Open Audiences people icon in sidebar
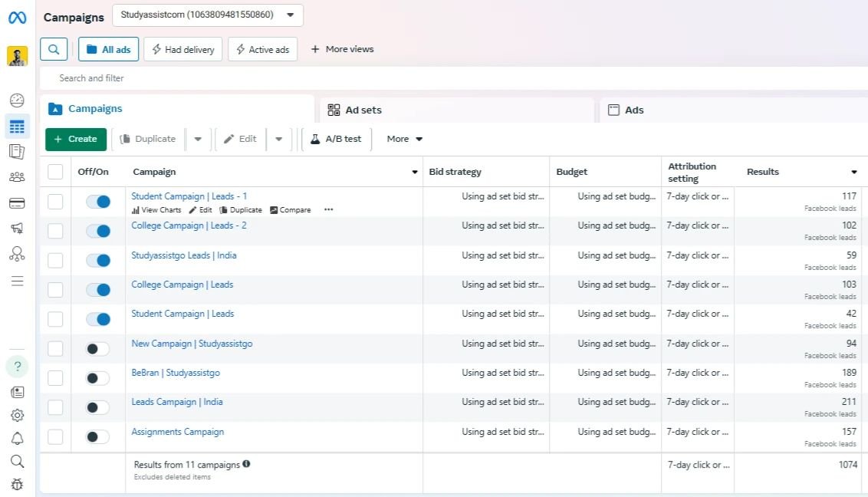This screenshot has height=497, width=868. coord(17,177)
